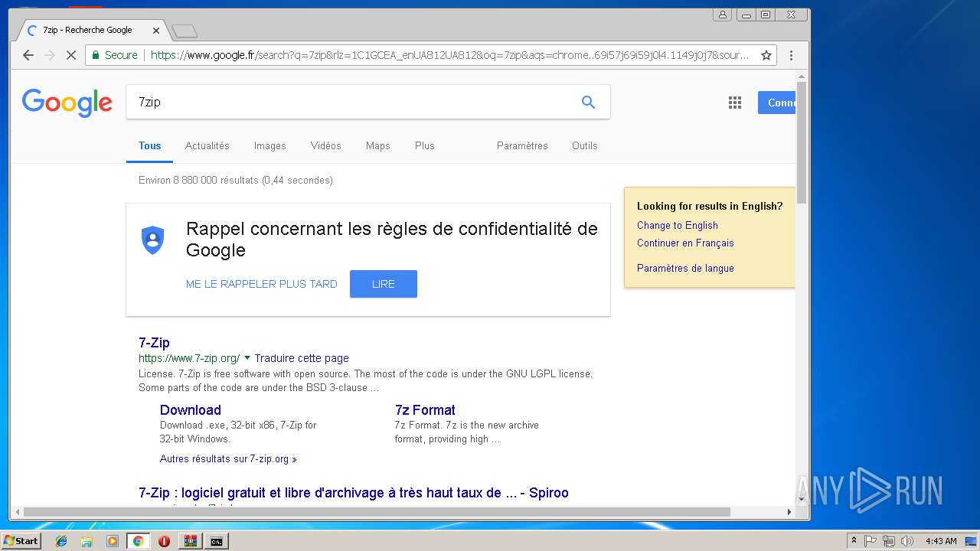Open Chrome three-dot menu
The height and width of the screenshot is (551, 980).
(791, 55)
